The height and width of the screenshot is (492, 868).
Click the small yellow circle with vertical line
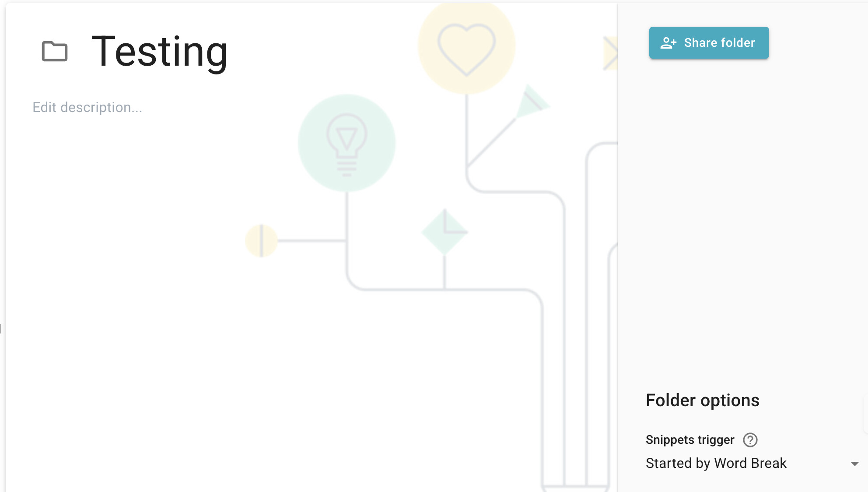tap(261, 240)
